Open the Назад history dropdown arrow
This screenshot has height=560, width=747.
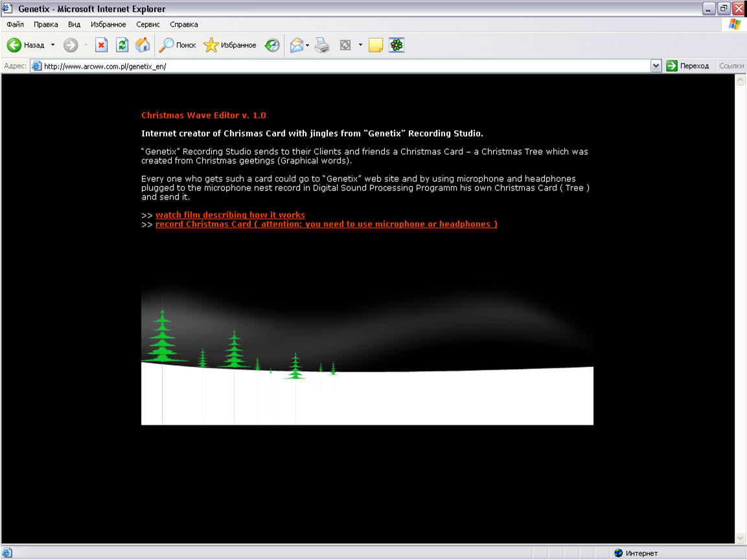point(53,45)
